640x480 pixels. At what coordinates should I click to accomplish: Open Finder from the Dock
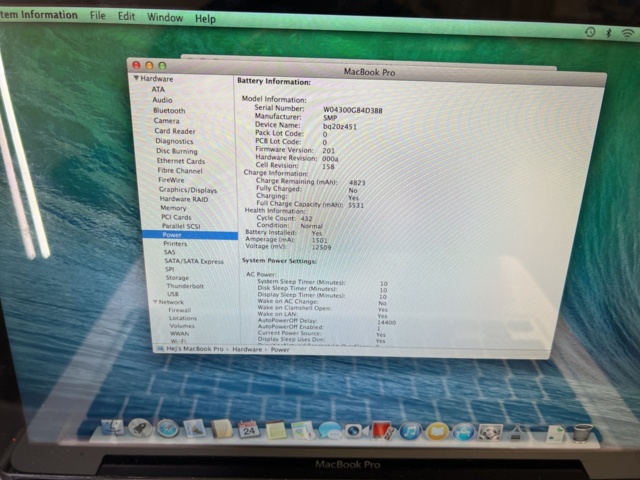112,427
